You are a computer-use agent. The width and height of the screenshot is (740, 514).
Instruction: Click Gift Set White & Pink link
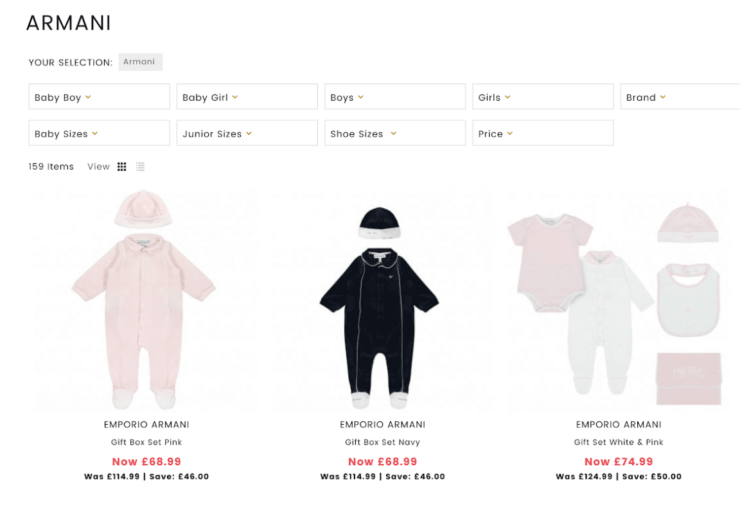click(x=619, y=442)
